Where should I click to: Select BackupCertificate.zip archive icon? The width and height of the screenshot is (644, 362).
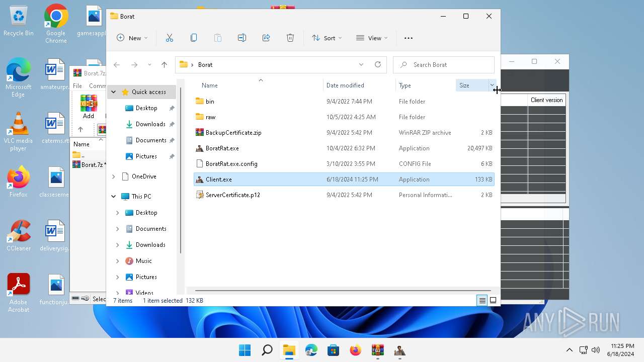[x=199, y=132]
